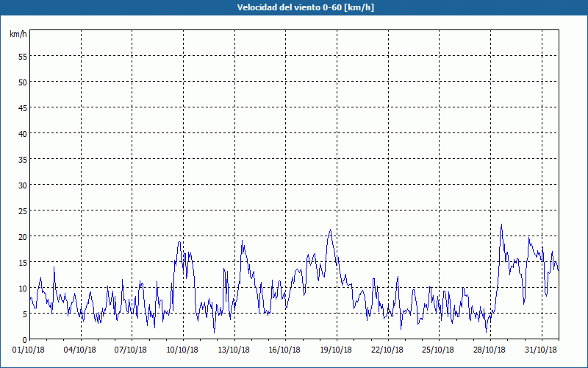This screenshot has width=588, height=368.
Task: Select the date label '25/10/18'
Action: click(438, 350)
